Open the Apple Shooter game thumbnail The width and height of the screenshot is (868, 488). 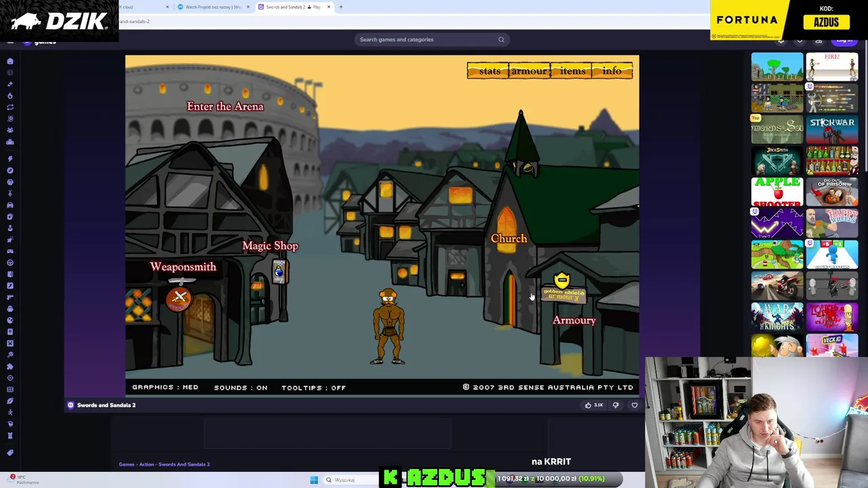point(777,192)
